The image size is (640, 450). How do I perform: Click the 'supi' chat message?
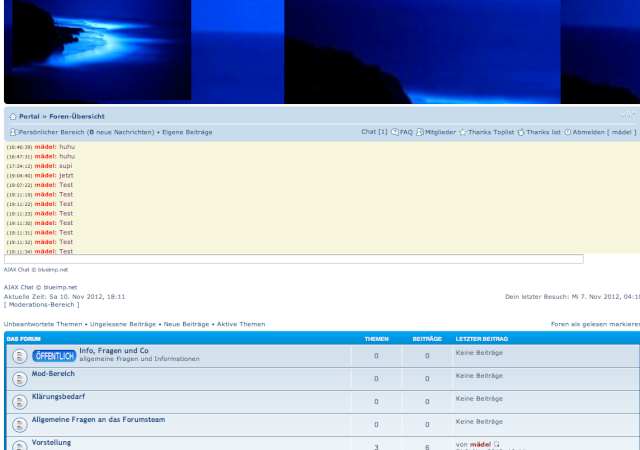pyautogui.click(x=66, y=166)
